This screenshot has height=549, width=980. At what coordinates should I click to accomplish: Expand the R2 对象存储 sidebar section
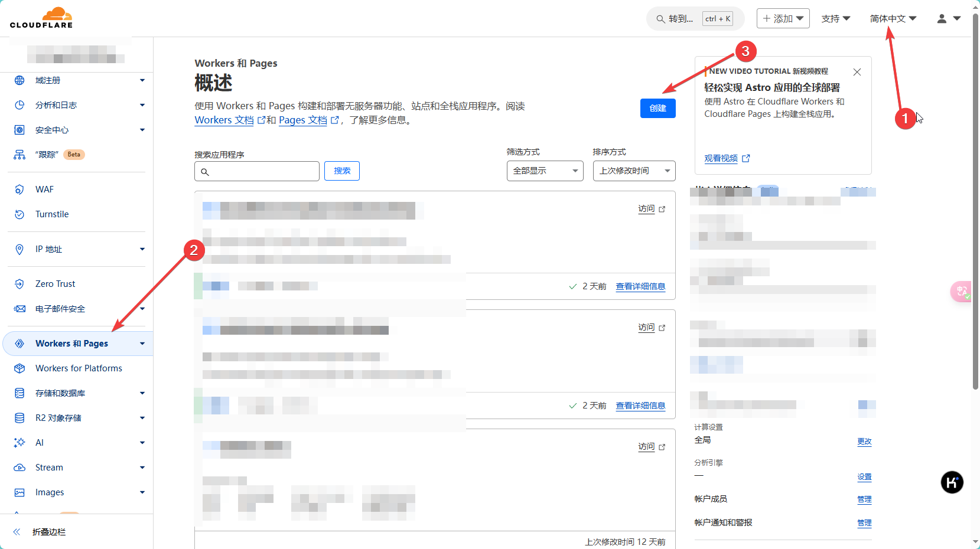coord(142,418)
